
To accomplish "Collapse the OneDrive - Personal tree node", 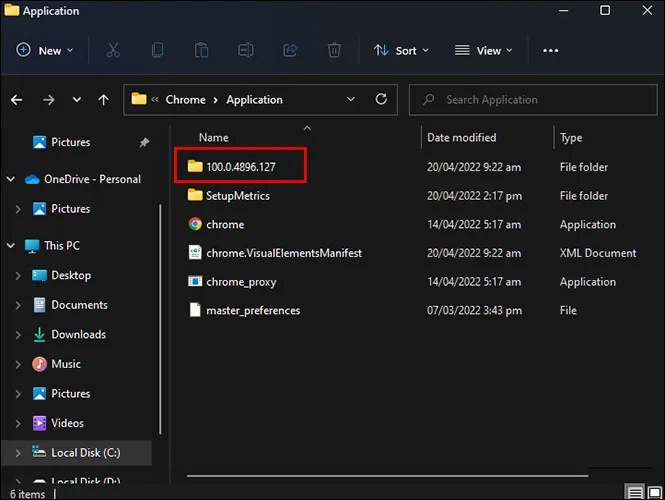I will pyautogui.click(x=11, y=179).
